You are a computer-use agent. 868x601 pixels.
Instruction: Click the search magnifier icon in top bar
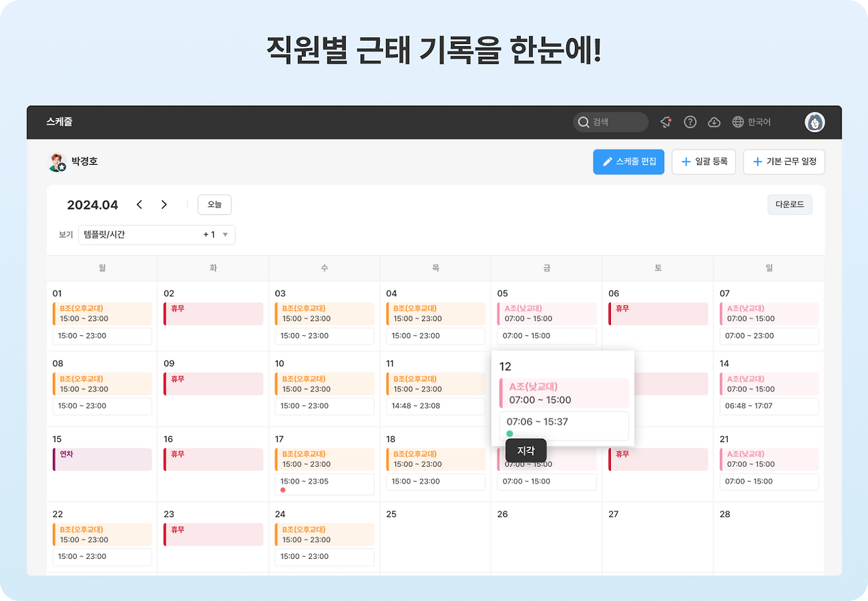584,122
